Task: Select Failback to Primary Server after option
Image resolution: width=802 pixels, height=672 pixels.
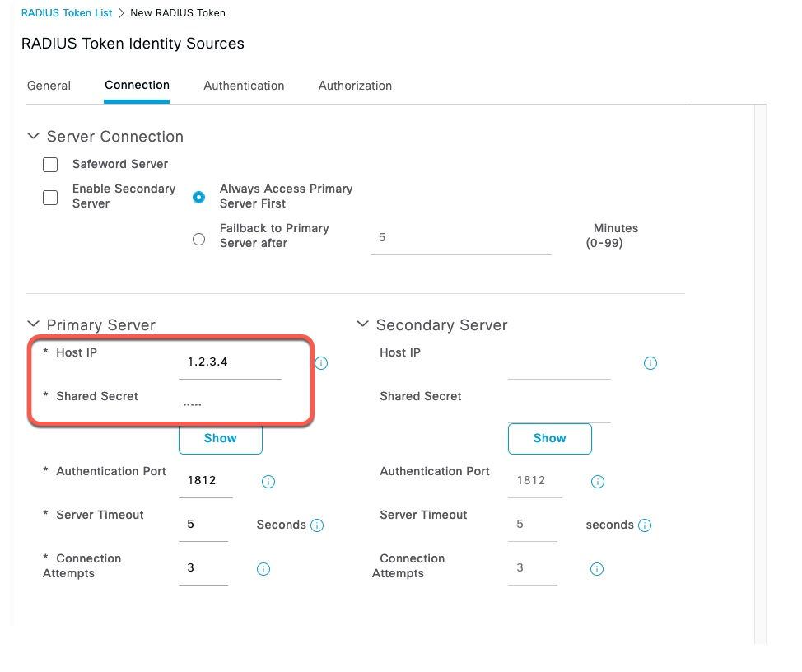Action: 199,239
